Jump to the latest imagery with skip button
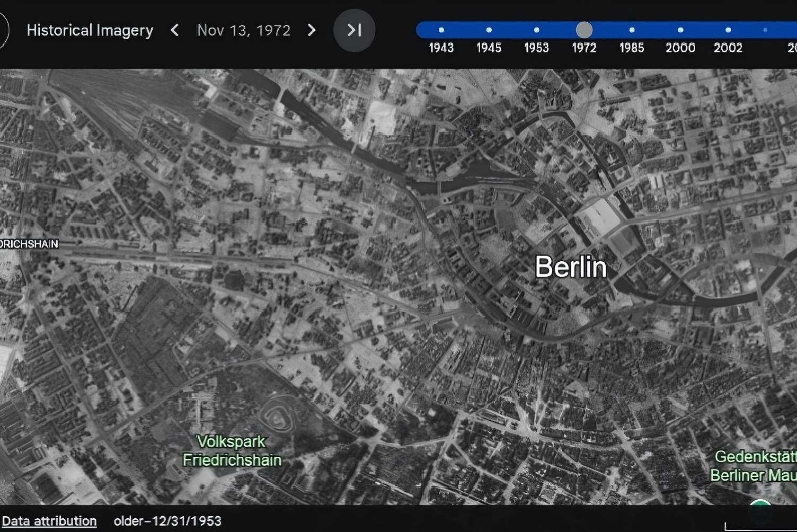Image resolution: width=797 pixels, height=532 pixels. (354, 30)
